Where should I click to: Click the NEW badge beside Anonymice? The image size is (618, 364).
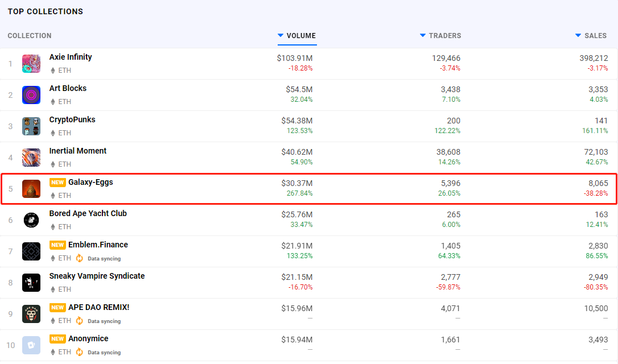click(57, 339)
